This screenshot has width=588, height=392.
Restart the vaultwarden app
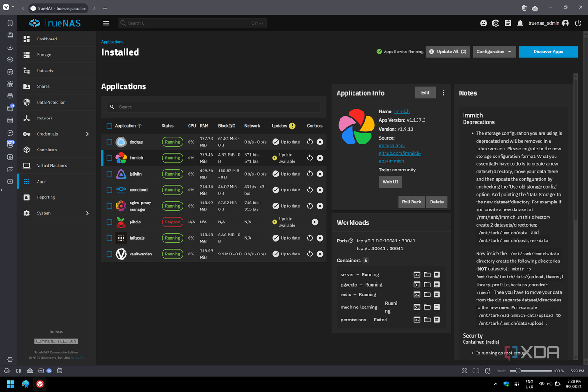(x=310, y=254)
